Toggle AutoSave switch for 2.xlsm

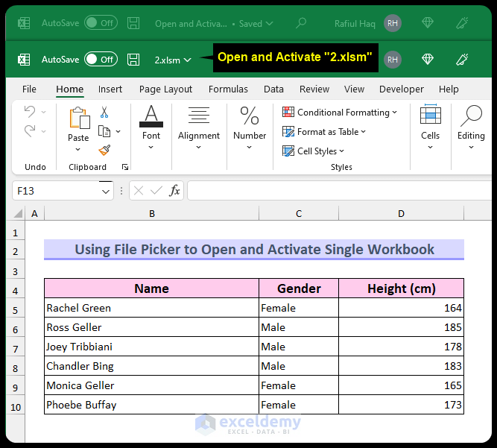point(101,60)
